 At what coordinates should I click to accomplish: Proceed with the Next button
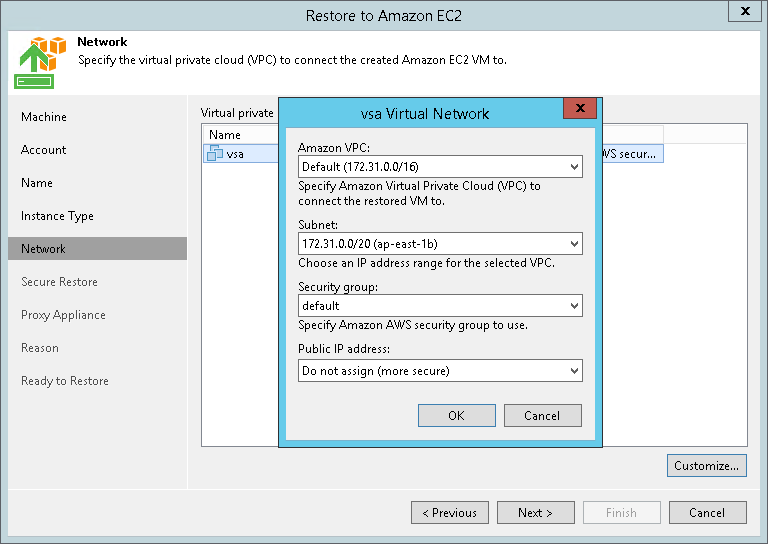coord(535,513)
